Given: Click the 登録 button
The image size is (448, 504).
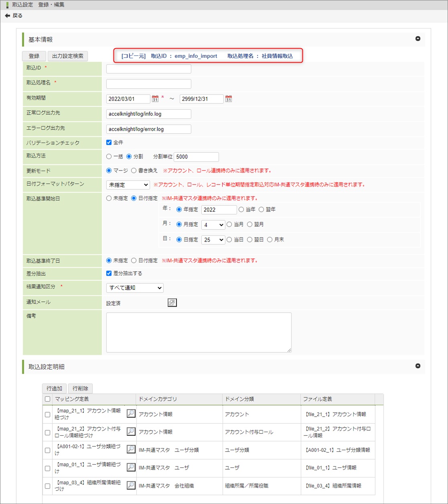Looking at the screenshot, I should tap(34, 56).
